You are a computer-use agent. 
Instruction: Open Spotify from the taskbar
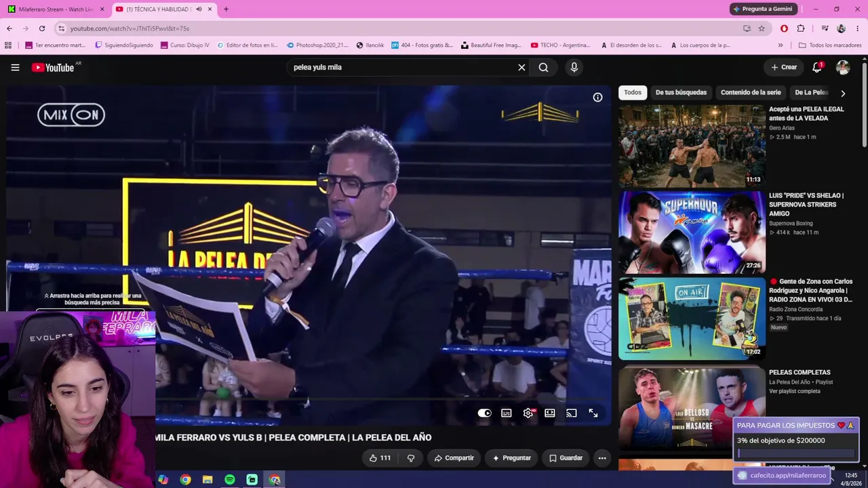click(x=230, y=479)
